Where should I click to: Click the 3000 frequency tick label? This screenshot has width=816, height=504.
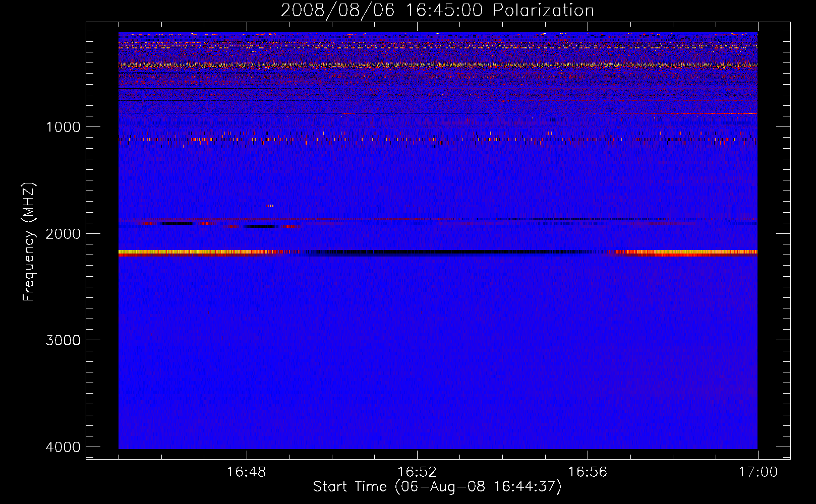(63, 340)
